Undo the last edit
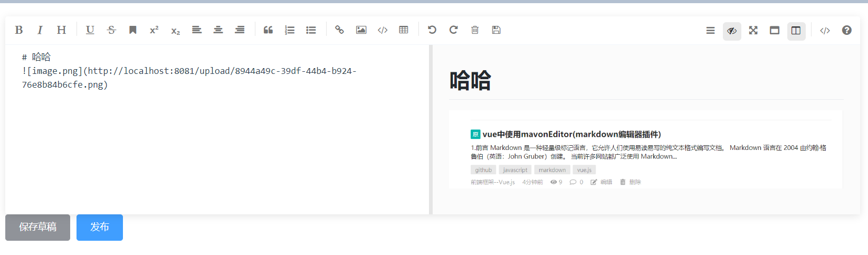Image resolution: width=868 pixels, height=255 pixels. pyautogui.click(x=432, y=30)
